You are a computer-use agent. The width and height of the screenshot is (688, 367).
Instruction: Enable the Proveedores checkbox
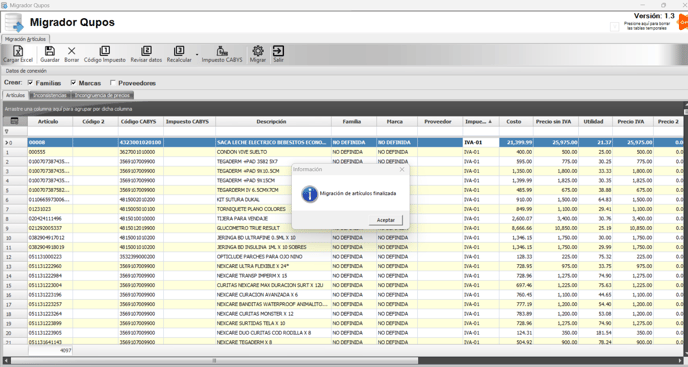tap(113, 83)
